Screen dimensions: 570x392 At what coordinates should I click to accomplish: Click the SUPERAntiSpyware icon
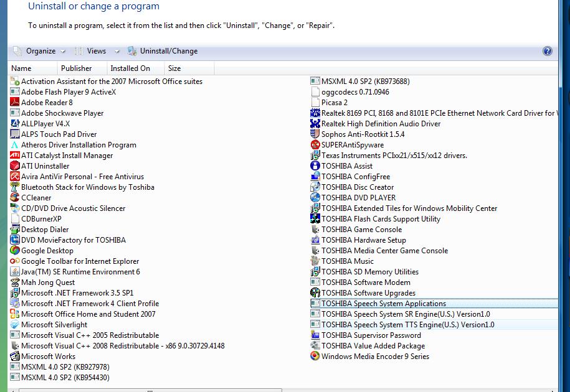click(x=315, y=144)
